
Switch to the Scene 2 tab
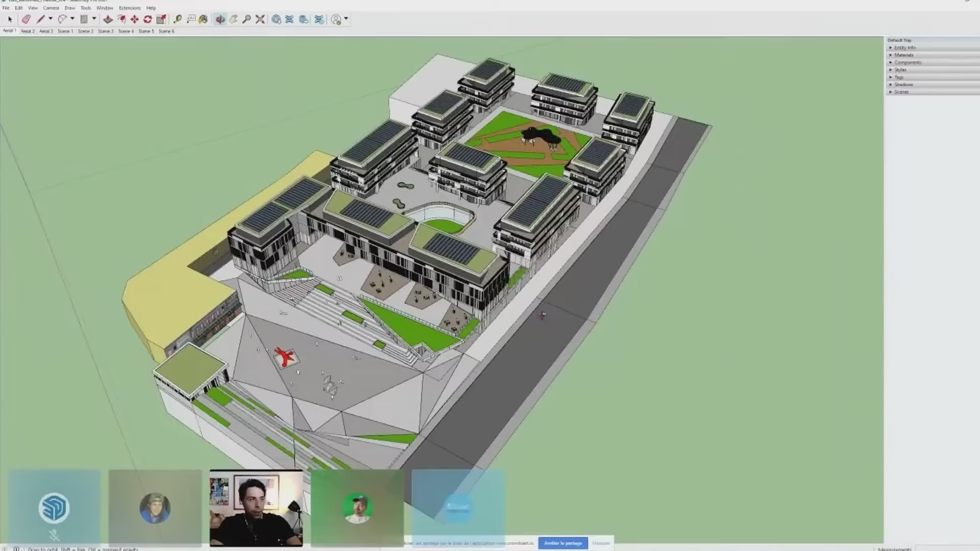click(x=86, y=31)
